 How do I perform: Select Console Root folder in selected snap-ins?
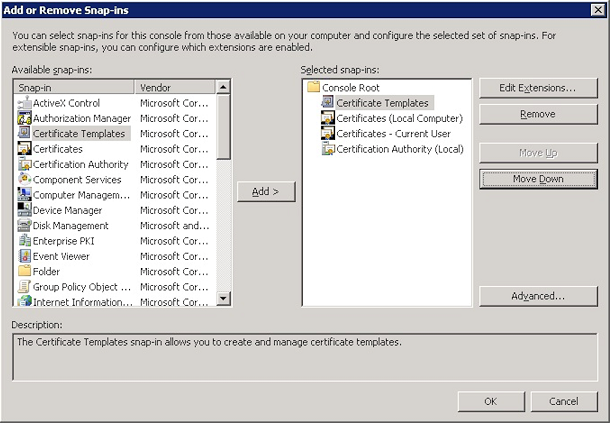(x=350, y=88)
